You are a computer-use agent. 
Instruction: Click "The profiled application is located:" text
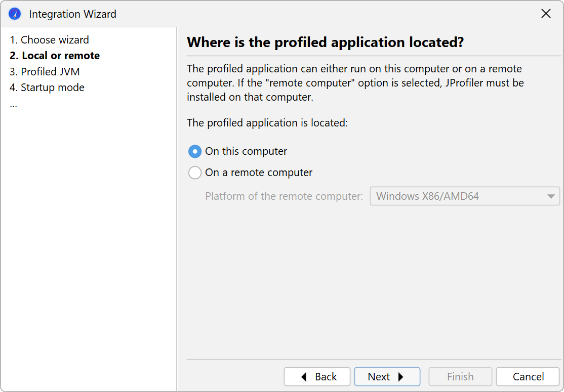coord(267,123)
